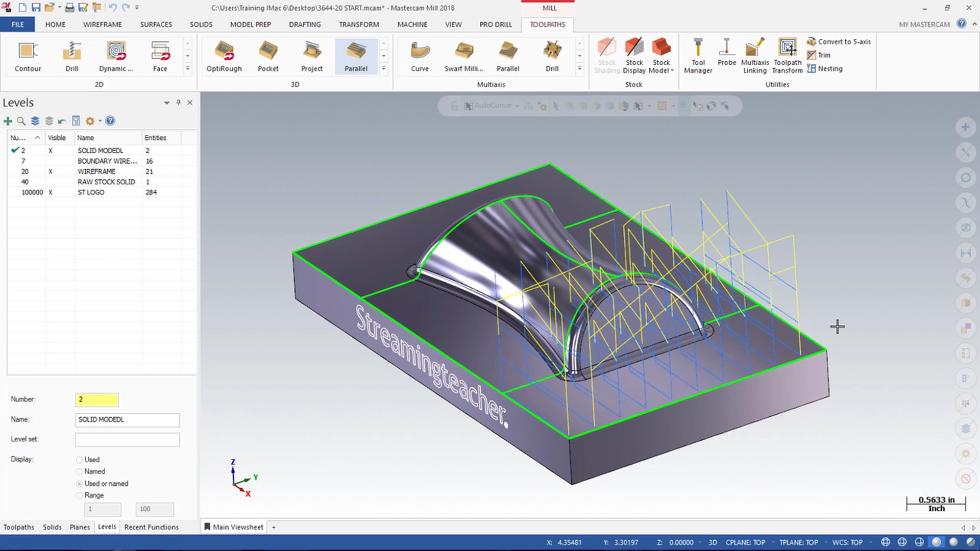Viewport: 980px width, 551px height.
Task: Switch to the Planes manager tab
Action: click(80, 527)
